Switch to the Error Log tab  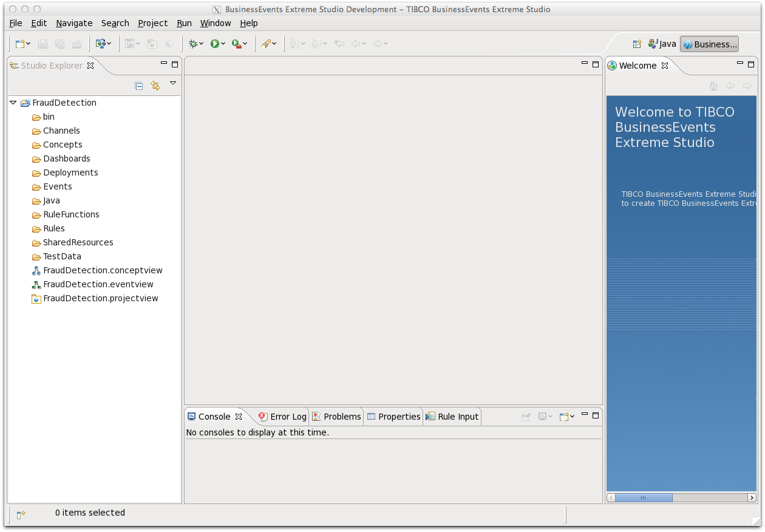pyautogui.click(x=282, y=417)
